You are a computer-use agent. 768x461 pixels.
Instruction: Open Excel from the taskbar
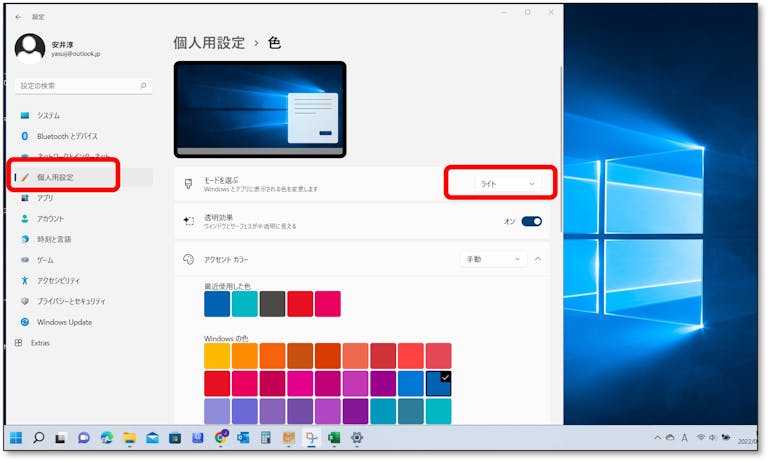334,438
